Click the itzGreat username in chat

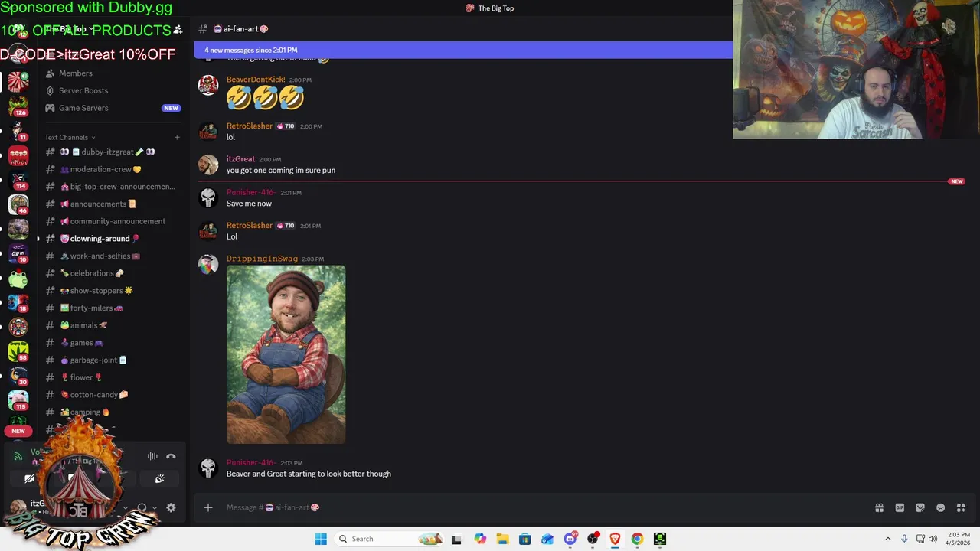tap(240, 159)
